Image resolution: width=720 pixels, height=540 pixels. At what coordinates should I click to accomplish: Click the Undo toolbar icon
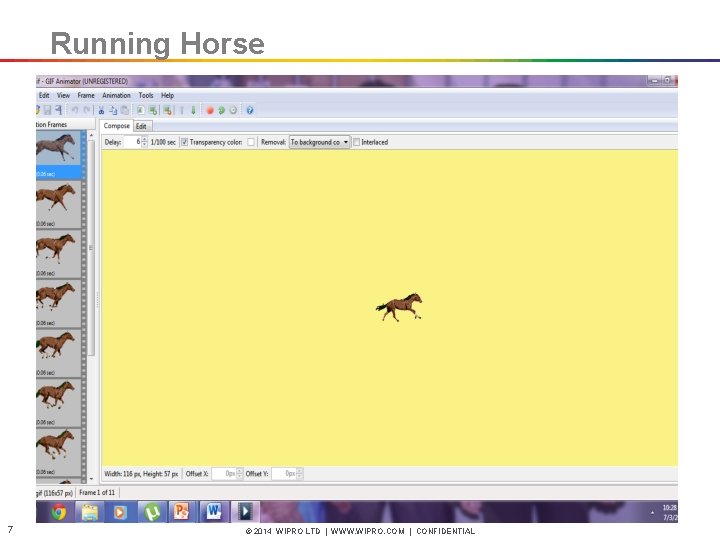[75, 110]
